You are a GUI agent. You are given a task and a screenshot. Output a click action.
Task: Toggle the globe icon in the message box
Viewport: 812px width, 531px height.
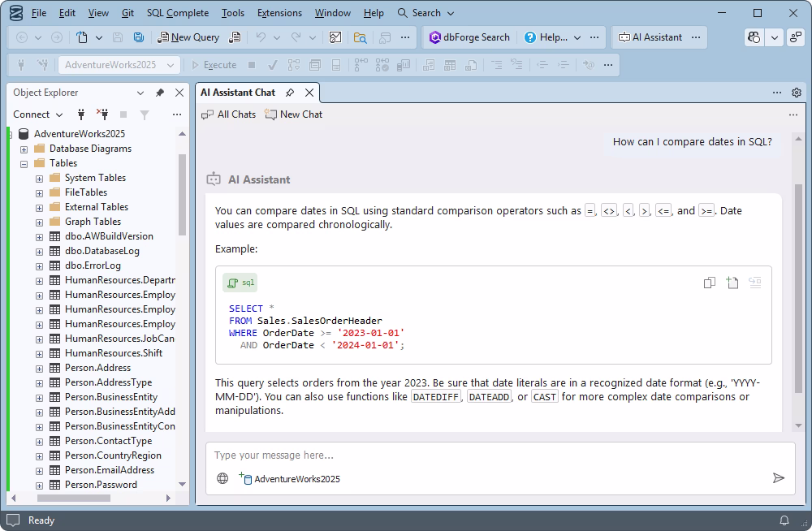222,478
